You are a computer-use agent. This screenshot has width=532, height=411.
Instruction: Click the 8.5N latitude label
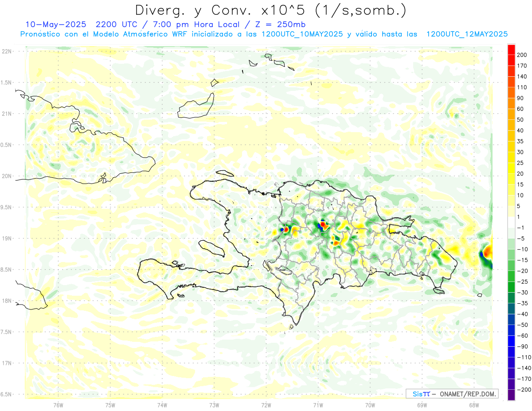pos(6,270)
